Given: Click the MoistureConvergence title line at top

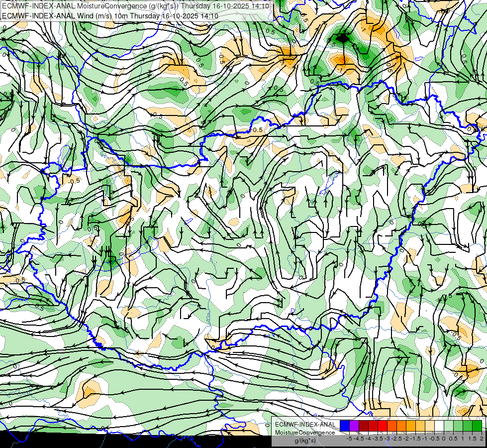Looking at the screenshot, I should 136,6.
